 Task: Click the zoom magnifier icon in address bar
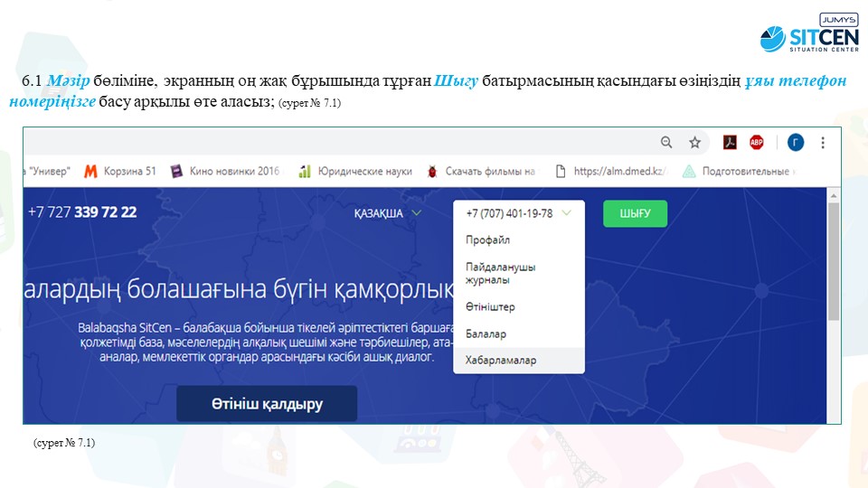click(x=666, y=142)
